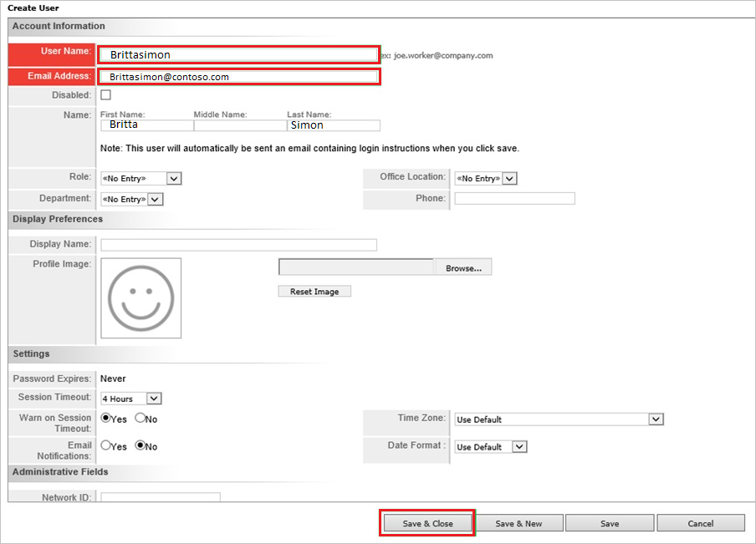This screenshot has width=756, height=544.
Task: Click the Middle Name field
Action: (240, 125)
